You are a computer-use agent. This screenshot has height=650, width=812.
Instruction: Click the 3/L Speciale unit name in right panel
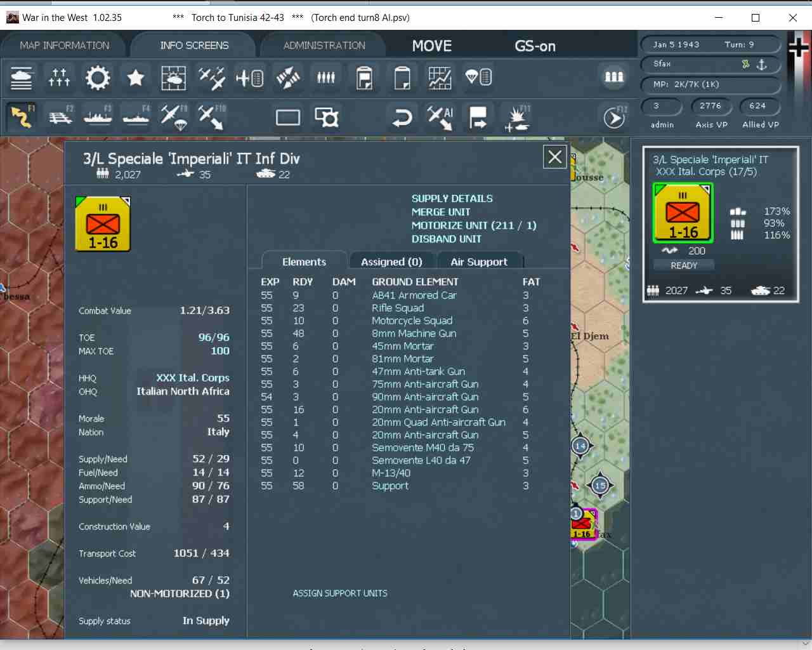point(710,160)
